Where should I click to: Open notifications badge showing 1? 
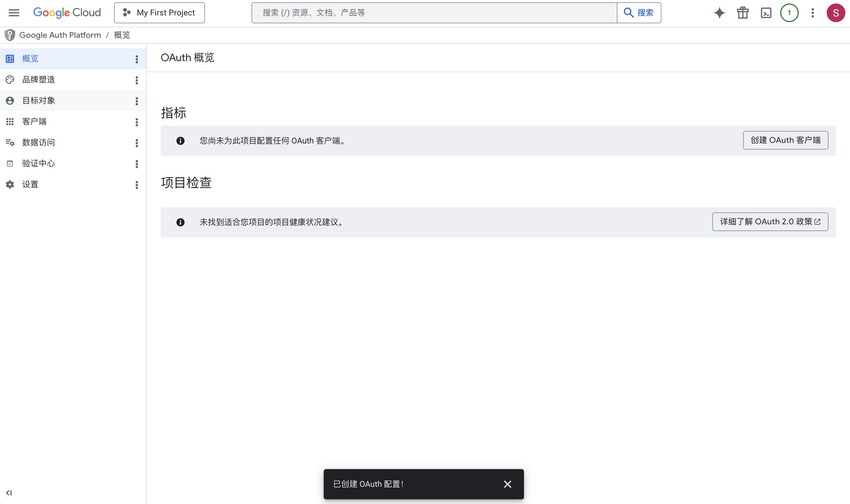point(789,13)
